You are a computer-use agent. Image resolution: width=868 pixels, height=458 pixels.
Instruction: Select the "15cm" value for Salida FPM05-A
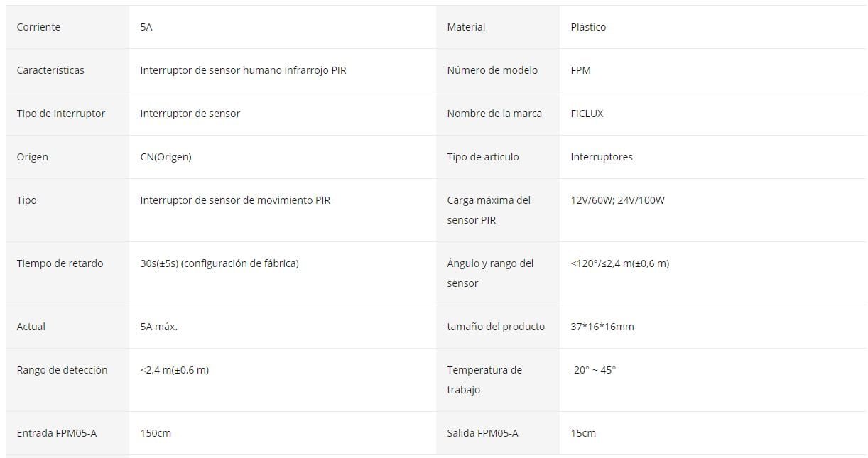point(583,433)
